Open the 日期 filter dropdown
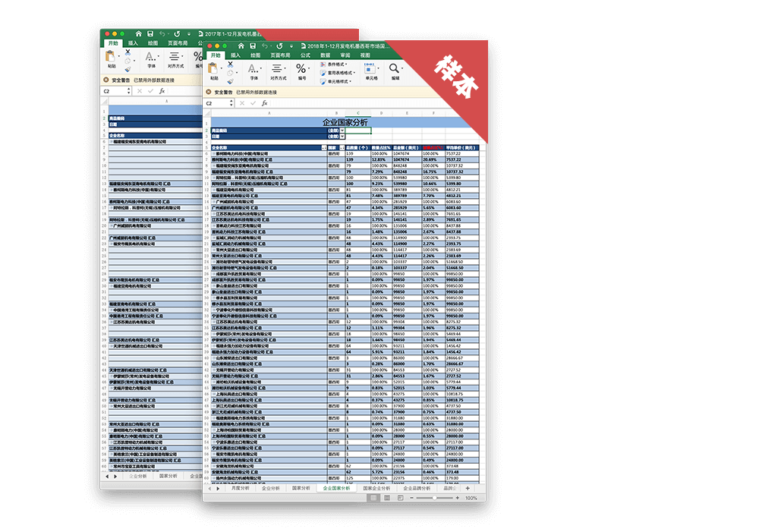 pos(342,136)
